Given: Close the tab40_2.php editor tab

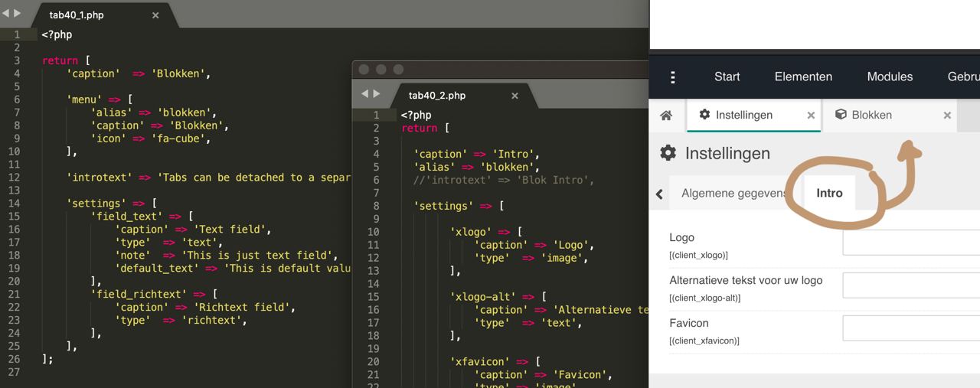Looking at the screenshot, I should [514, 96].
